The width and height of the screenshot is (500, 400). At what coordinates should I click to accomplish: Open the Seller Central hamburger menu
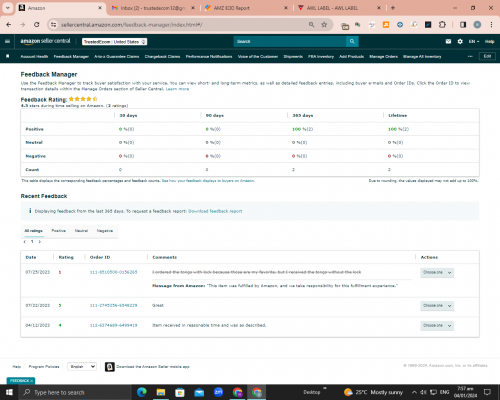[x=7, y=42]
